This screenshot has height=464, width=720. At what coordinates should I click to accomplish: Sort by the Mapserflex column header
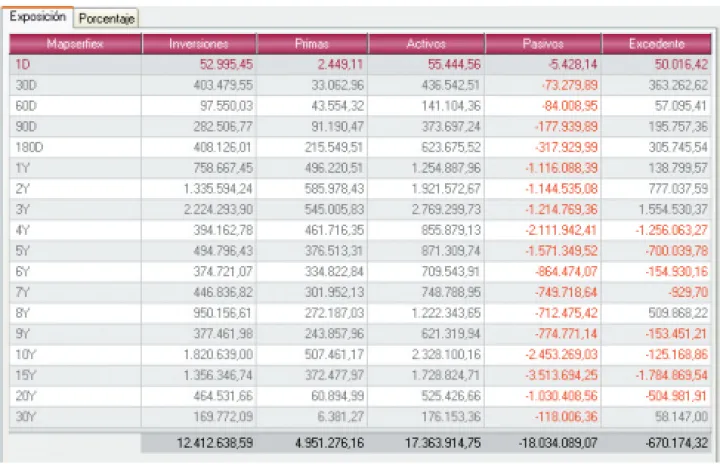75,44
